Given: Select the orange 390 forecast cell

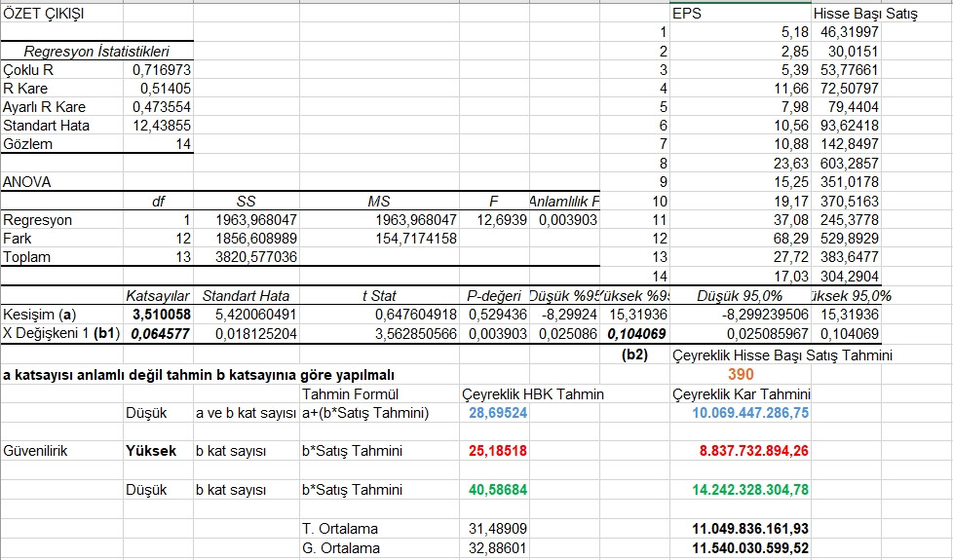Looking at the screenshot, I should 741,375.
